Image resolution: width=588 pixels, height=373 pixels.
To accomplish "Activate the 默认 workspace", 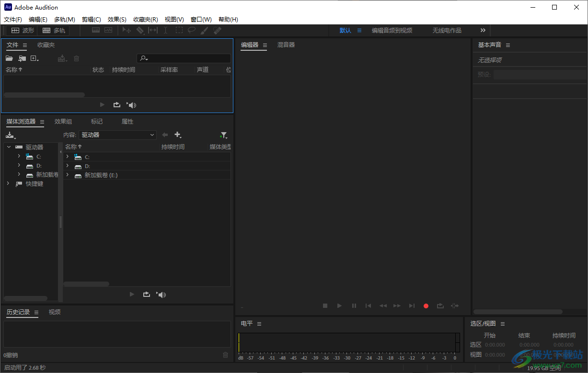I will click(344, 30).
